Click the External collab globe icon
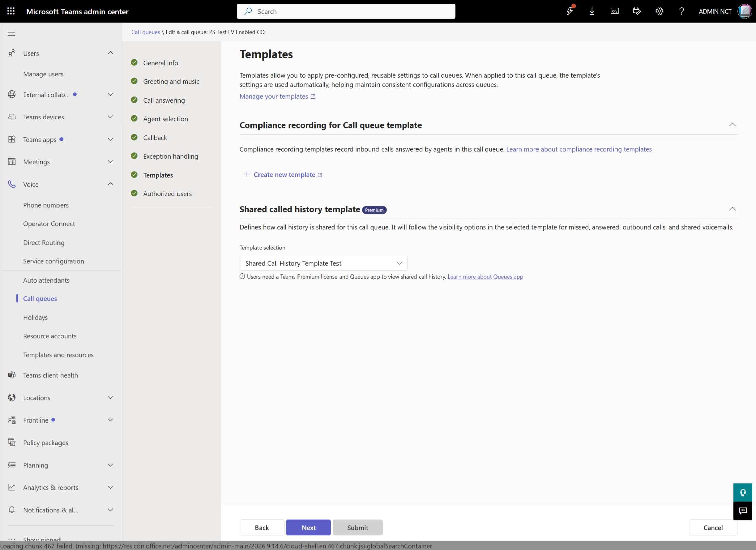 click(x=12, y=95)
